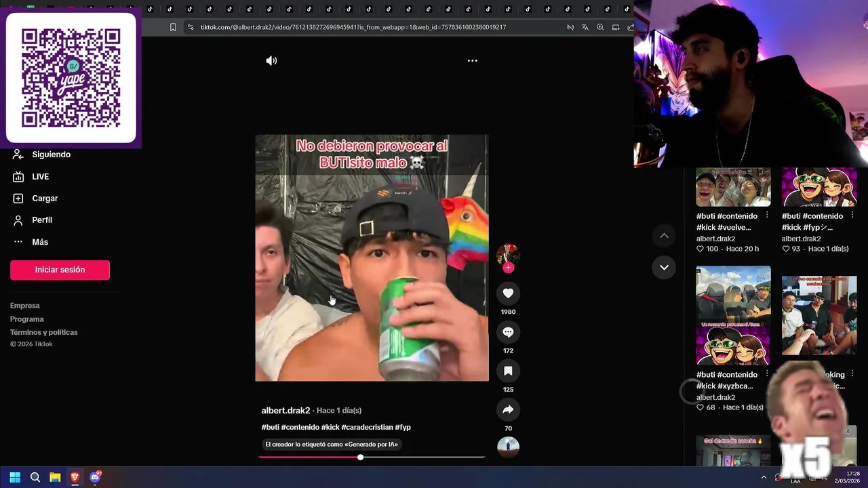Mute the TikTok video sound
The height and width of the screenshot is (488, 868).
[x=271, y=60]
